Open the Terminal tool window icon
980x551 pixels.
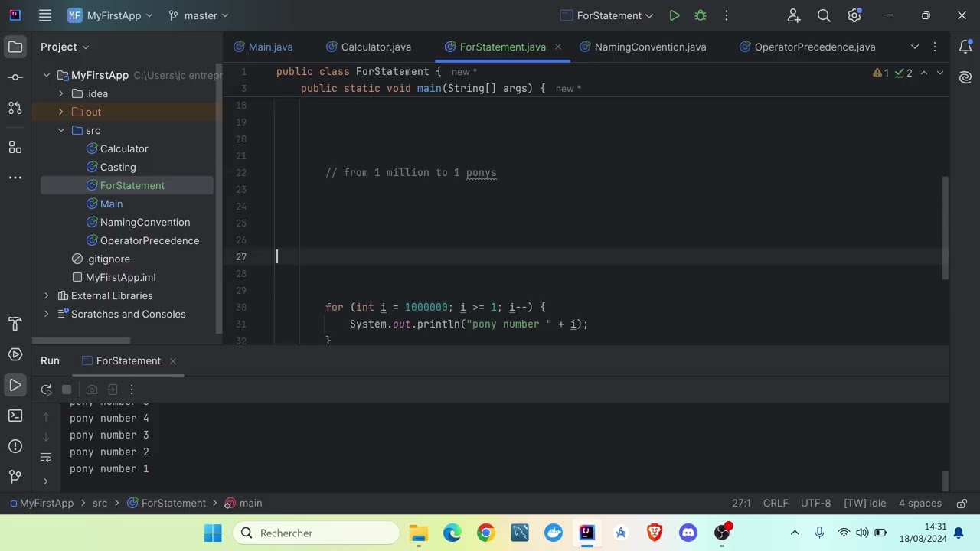[x=15, y=416]
